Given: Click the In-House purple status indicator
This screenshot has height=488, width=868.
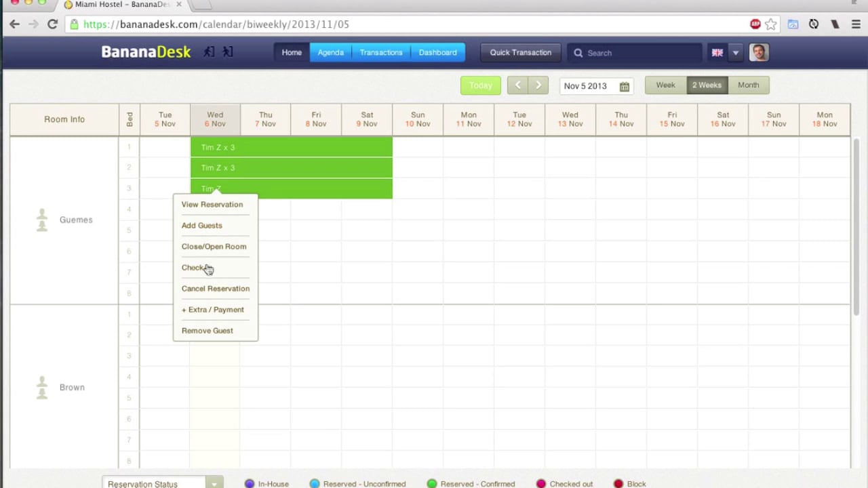Looking at the screenshot, I should (250, 484).
